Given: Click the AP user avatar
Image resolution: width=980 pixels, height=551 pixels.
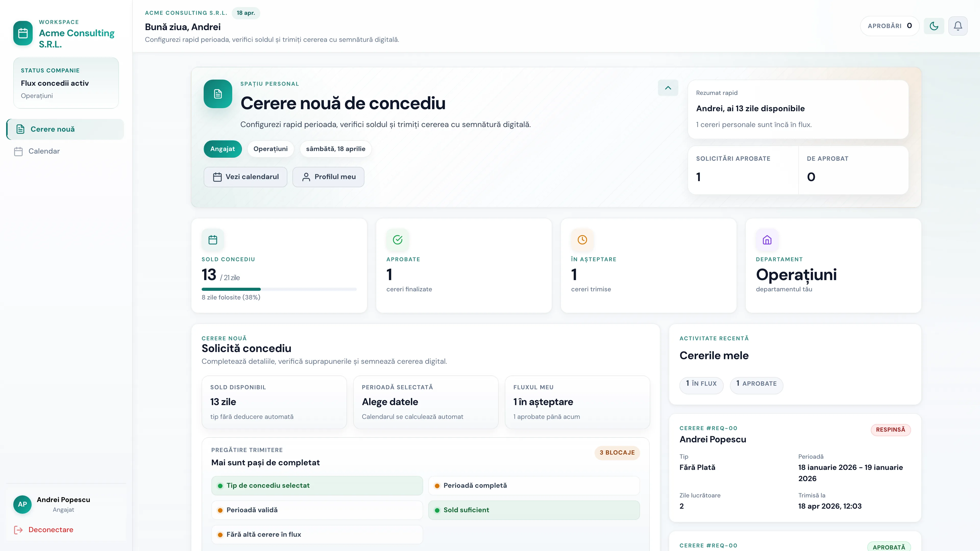Looking at the screenshot, I should (x=22, y=504).
